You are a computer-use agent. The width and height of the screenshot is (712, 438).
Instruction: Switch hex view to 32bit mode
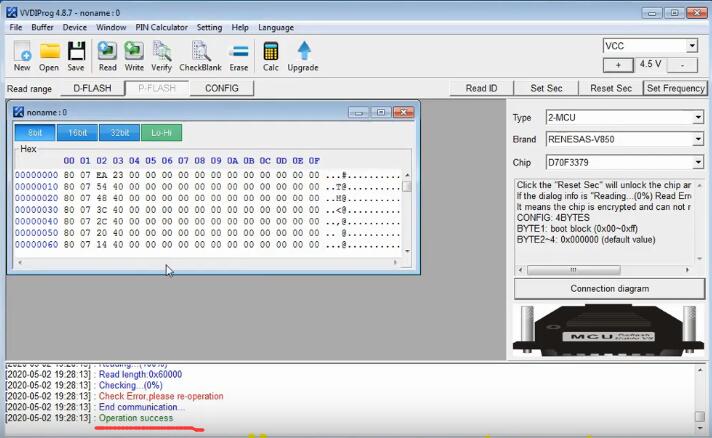(x=119, y=133)
